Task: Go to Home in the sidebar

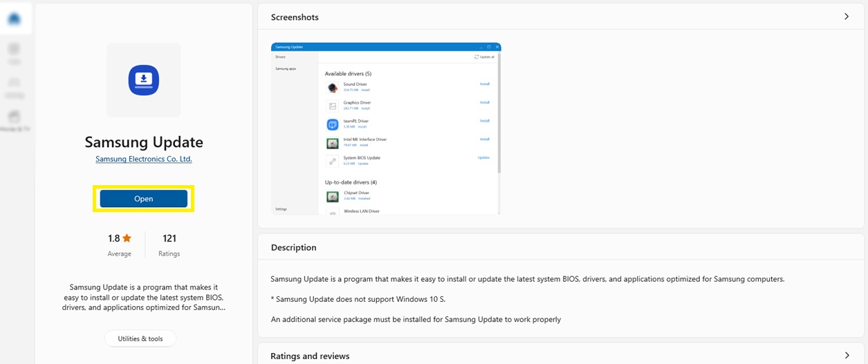Action: coord(15,19)
